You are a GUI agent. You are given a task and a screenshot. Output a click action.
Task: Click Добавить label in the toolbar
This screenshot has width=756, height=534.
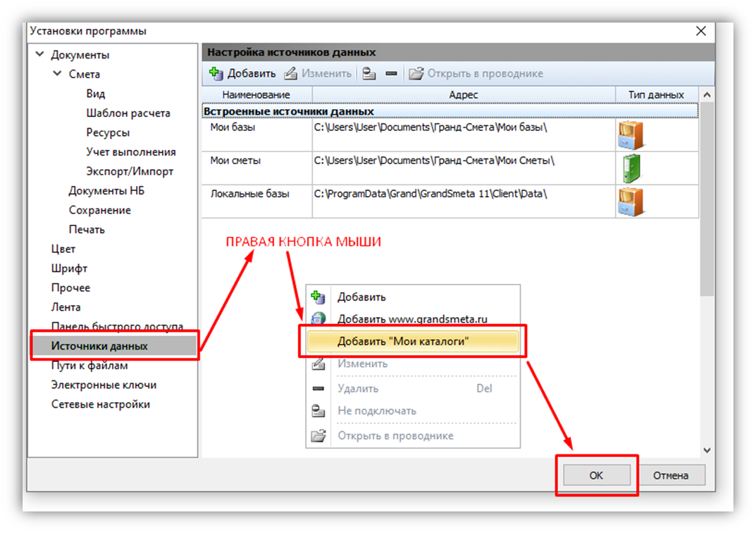[252, 74]
